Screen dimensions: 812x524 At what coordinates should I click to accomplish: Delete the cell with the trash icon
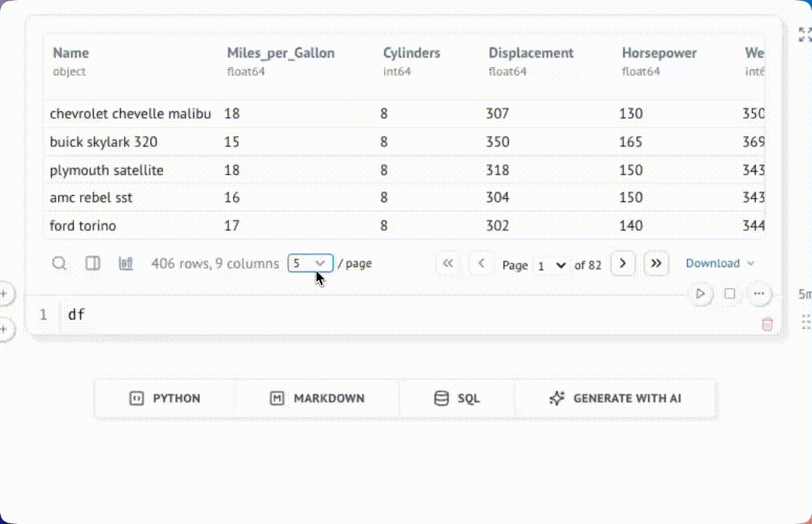767,324
